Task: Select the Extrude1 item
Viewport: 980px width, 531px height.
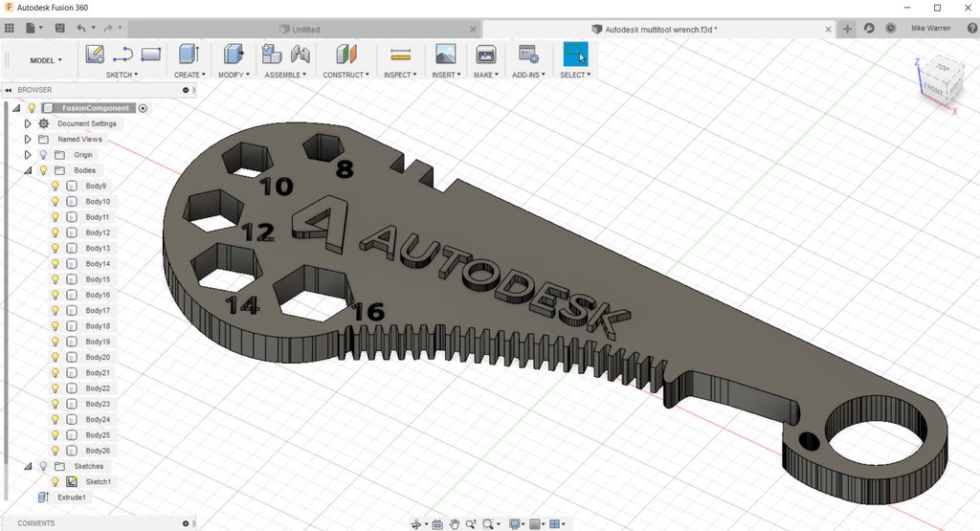Action: point(71,498)
